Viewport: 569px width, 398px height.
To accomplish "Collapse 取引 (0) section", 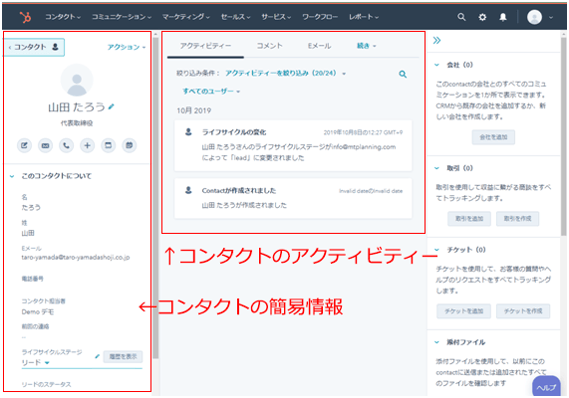I will pos(437,168).
